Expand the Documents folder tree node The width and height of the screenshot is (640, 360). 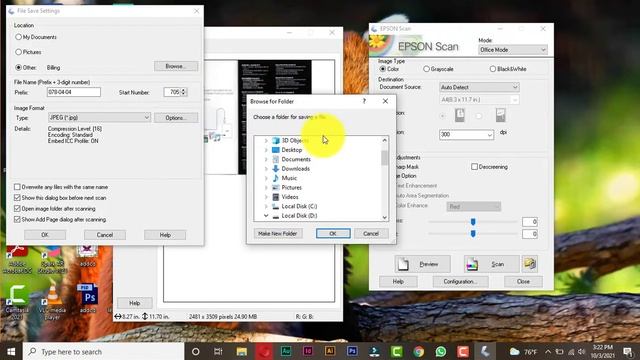[266, 159]
